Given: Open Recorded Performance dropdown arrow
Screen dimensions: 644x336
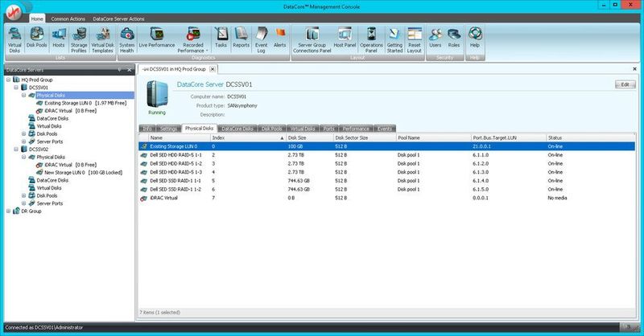Looking at the screenshot, I should [x=207, y=51].
